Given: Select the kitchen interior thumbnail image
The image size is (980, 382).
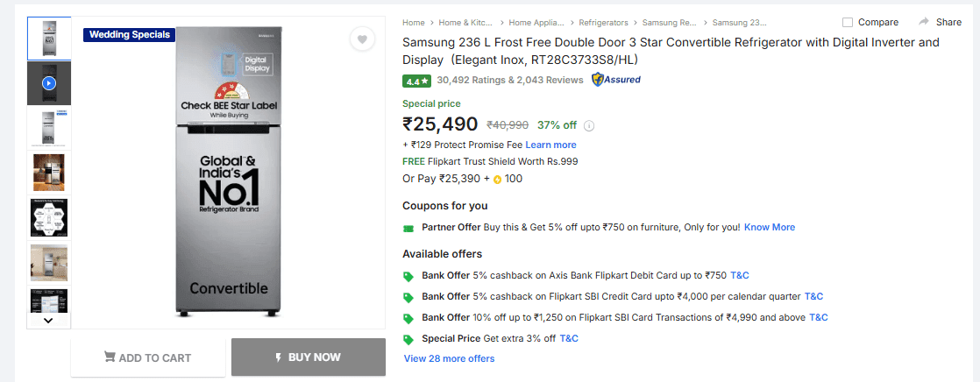Looking at the screenshot, I should point(49,173).
